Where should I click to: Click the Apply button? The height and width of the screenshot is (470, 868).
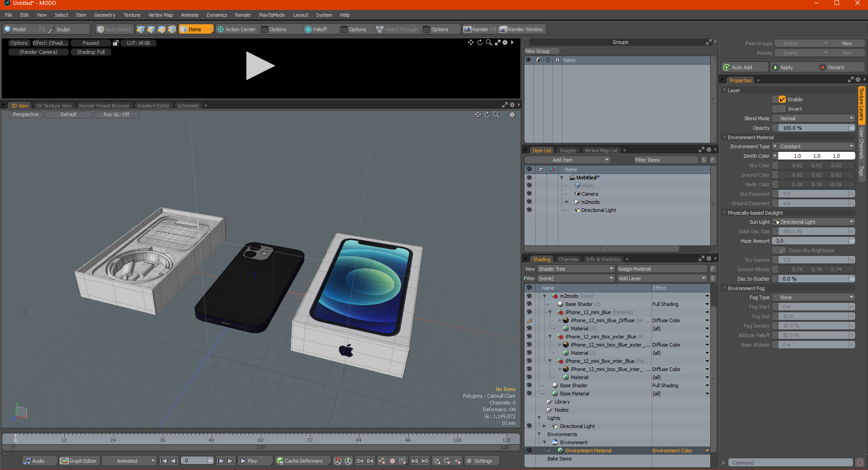click(x=793, y=67)
